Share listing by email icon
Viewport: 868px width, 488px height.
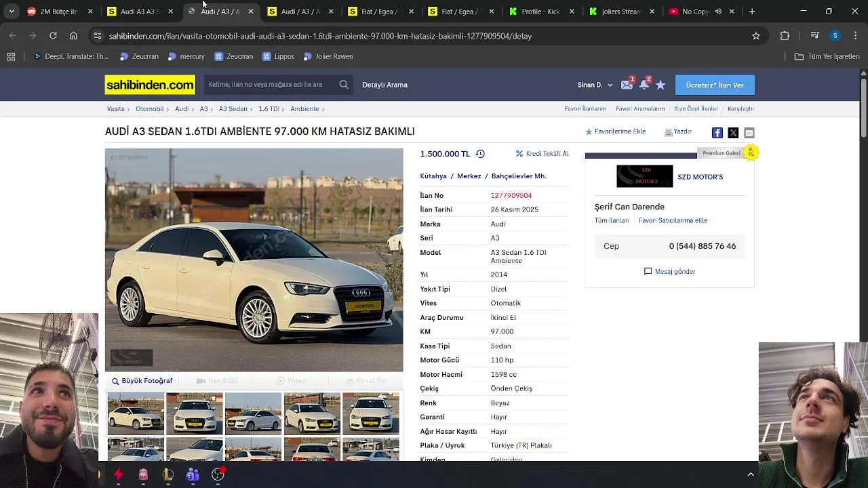(x=749, y=133)
